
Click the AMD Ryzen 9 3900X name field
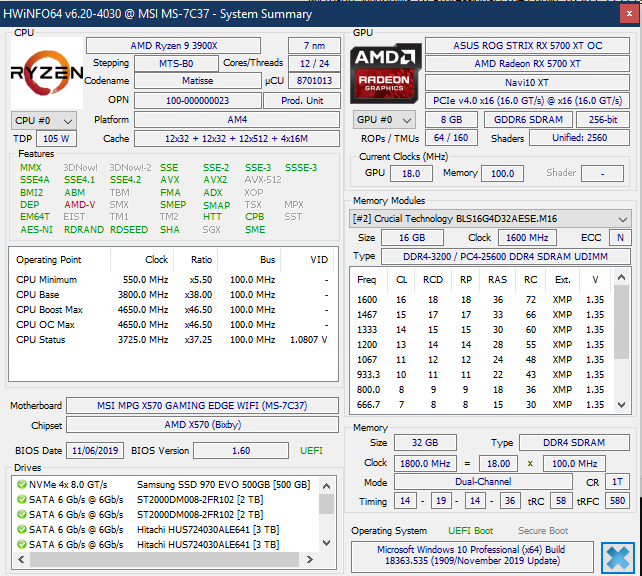173,45
